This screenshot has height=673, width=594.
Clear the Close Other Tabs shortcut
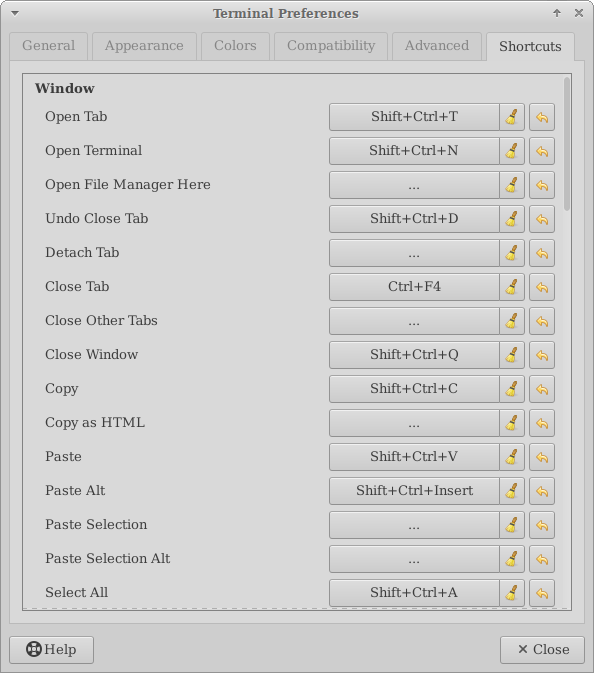click(512, 321)
